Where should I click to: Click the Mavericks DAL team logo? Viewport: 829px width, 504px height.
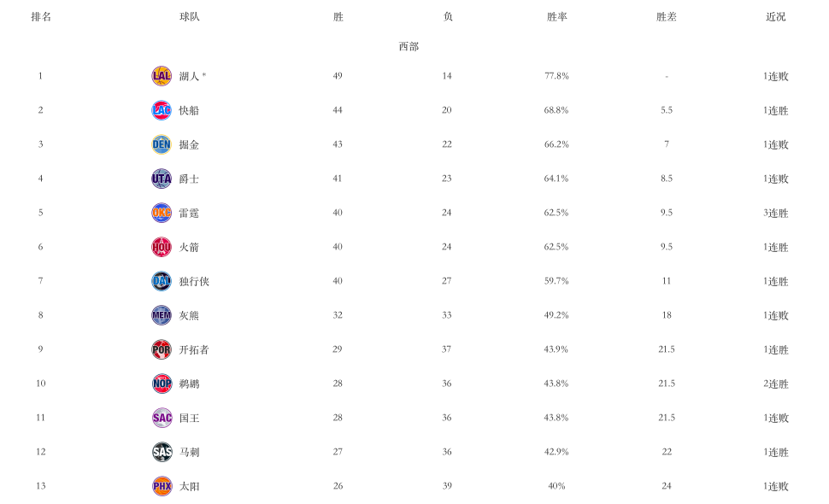[x=162, y=281]
